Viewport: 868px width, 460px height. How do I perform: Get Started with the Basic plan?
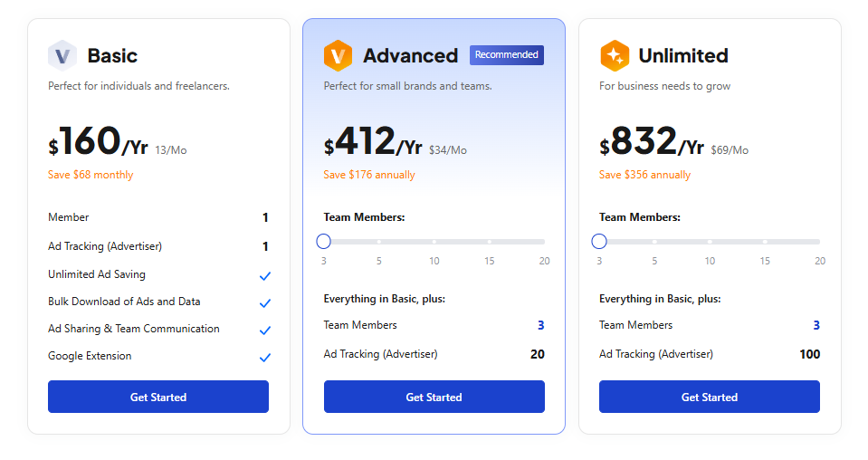coord(158,397)
